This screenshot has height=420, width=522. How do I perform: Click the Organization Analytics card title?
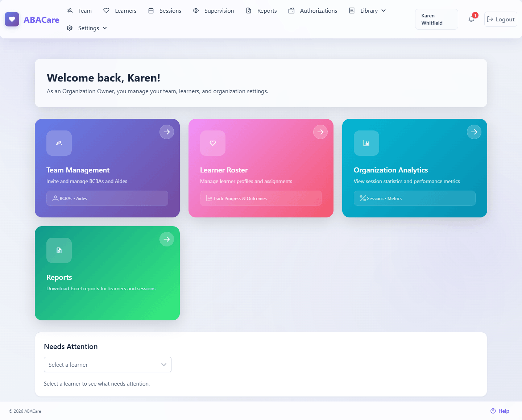click(391, 170)
